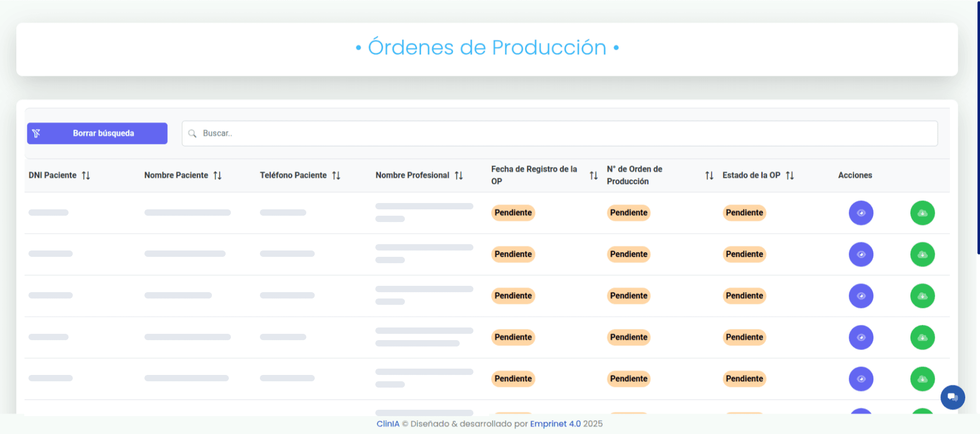Viewport: 980px width, 434px height.
Task: Sort by Nombre Paciente using its arrows
Action: click(x=218, y=175)
